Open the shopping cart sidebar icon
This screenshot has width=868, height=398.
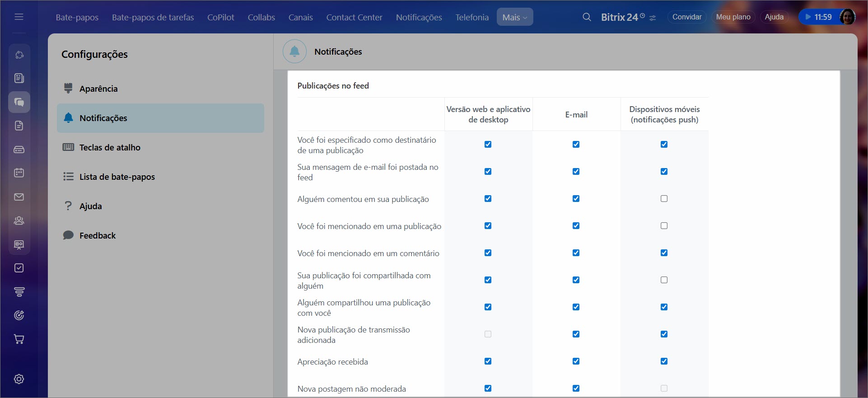[x=19, y=339]
